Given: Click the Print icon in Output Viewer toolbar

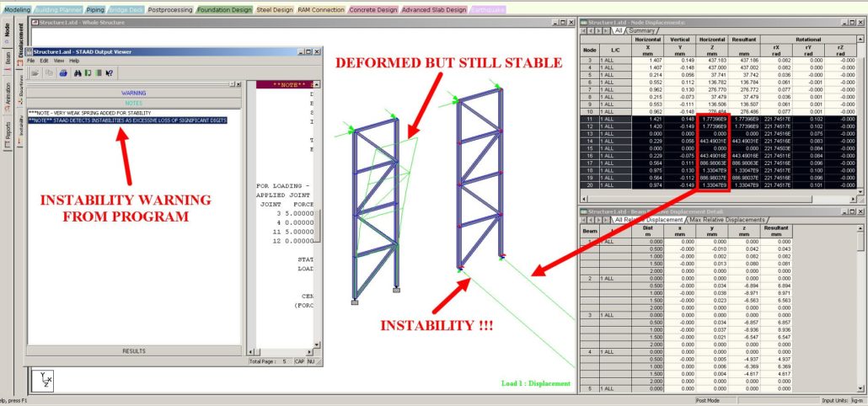Looking at the screenshot, I should 62,73.
